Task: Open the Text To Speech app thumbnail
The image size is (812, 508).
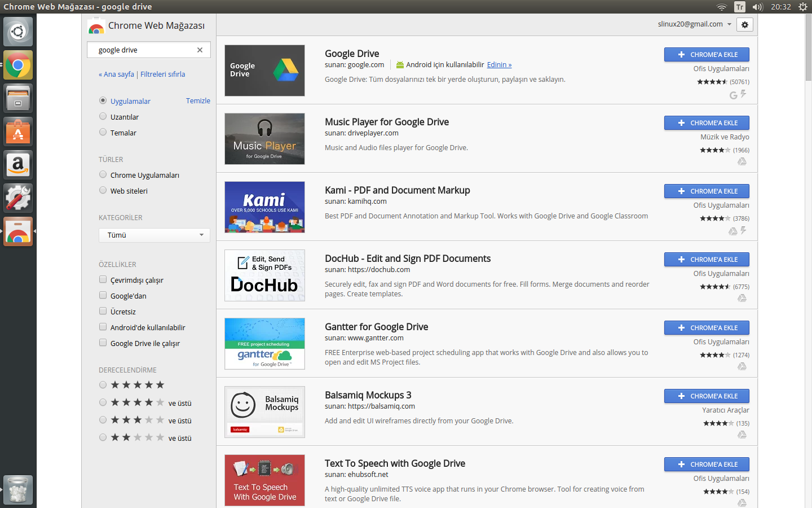Action: click(264, 480)
